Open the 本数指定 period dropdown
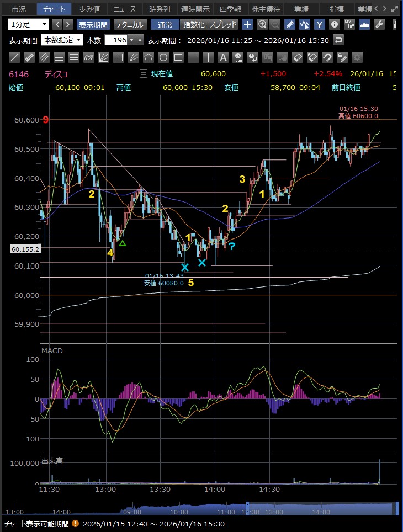403x532 pixels. click(62, 40)
